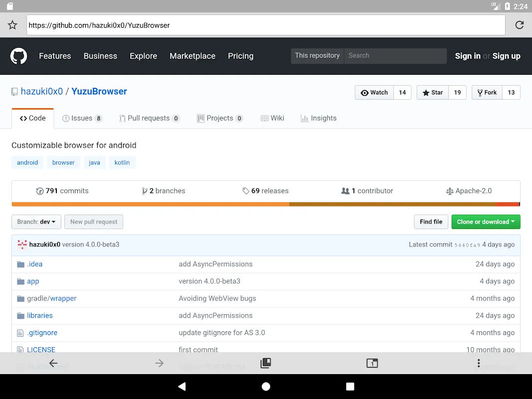Expand the Clone or download dropdown
Screen dimensions: 532x399
coord(486,221)
